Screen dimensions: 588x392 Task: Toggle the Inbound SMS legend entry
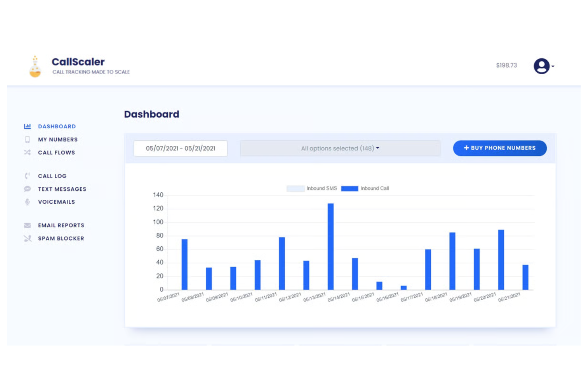tap(312, 188)
